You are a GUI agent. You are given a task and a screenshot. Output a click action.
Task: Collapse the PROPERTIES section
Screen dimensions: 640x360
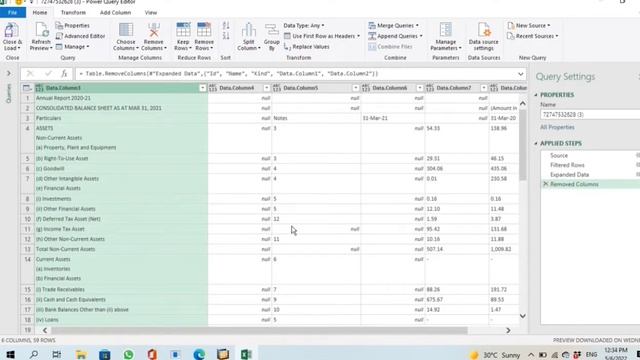click(536, 95)
